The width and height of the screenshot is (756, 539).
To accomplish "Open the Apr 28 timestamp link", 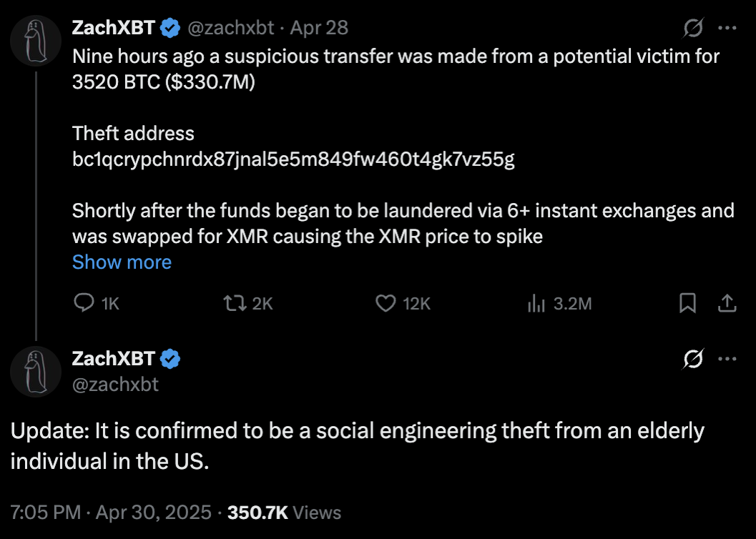I will tap(319, 28).
